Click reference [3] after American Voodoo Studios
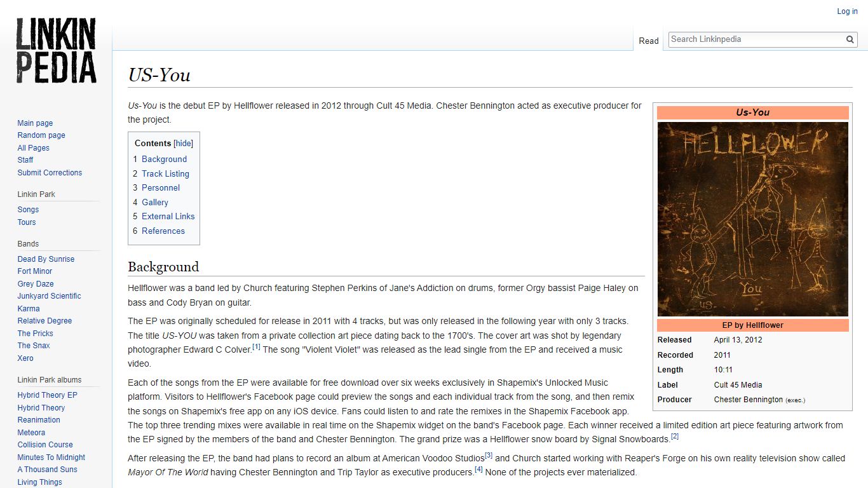 (x=489, y=456)
